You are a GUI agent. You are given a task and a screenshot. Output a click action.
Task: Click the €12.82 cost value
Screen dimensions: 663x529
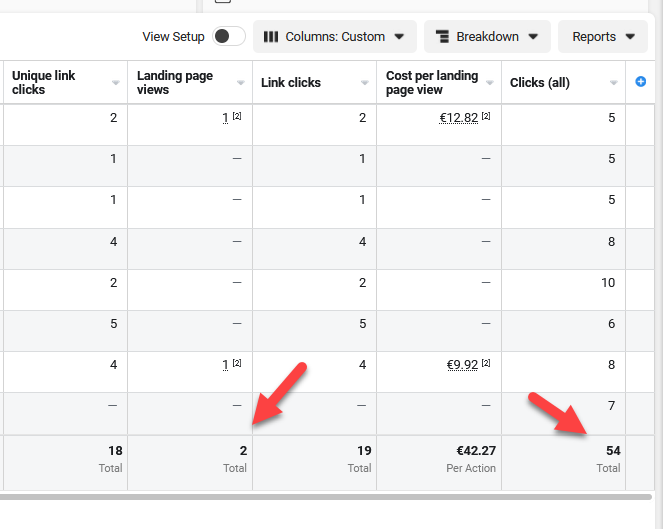(458, 118)
